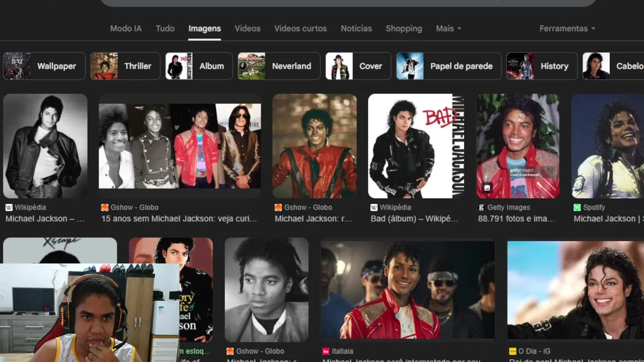Viewport: 644px width, 362px height.
Task: Open the red Thriller jacket image
Action: pos(314,146)
